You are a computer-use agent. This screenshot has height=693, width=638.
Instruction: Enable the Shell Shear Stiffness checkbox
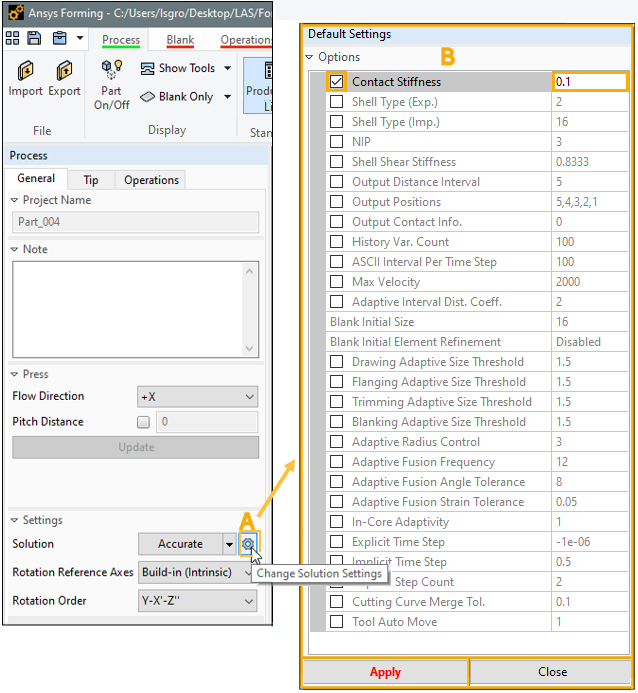pyautogui.click(x=336, y=162)
